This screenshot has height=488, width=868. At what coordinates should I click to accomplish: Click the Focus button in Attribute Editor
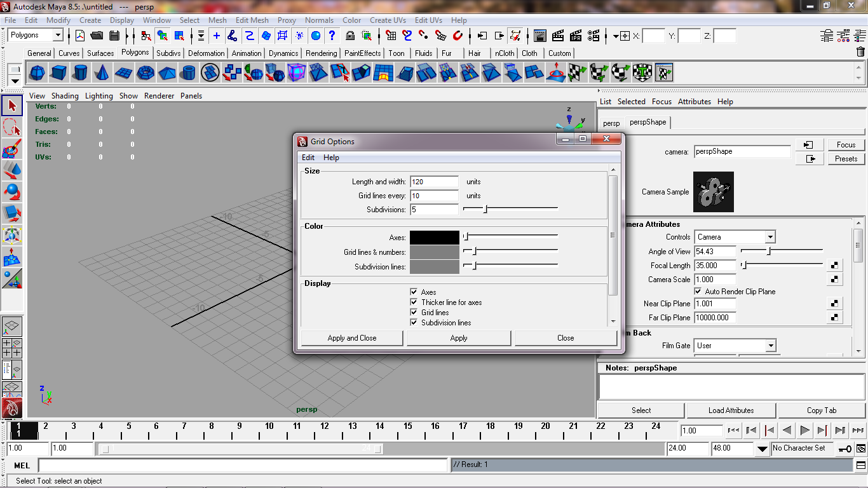tap(846, 145)
